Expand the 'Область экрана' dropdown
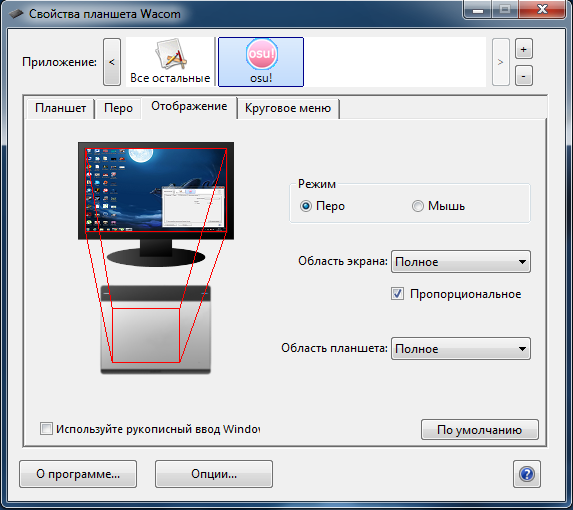The height and width of the screenshot is (510, 573). coord(461,262)
